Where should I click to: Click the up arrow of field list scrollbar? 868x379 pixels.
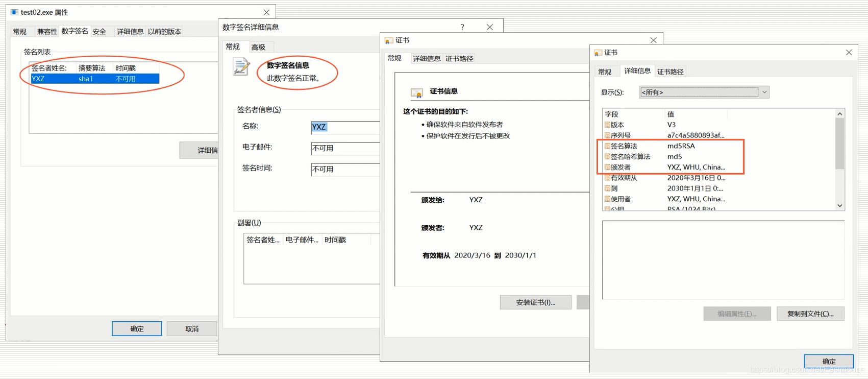(839, 114)
